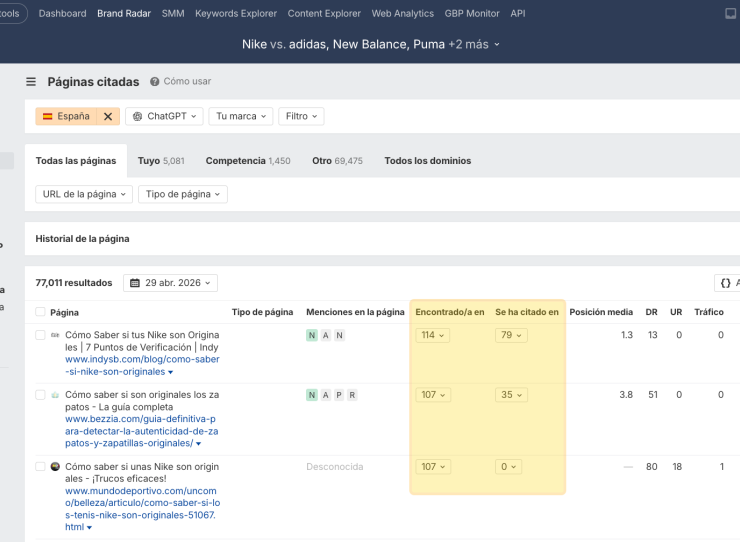Click the Spain flag icon
This screenshot has height=542, width=740.
pos(48,116)
